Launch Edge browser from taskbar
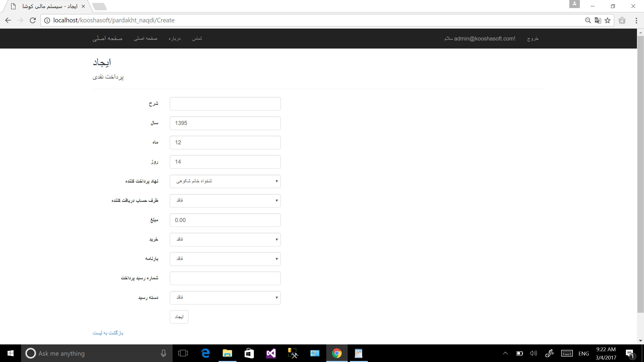The image size is (644, 362). pos(206,353)
